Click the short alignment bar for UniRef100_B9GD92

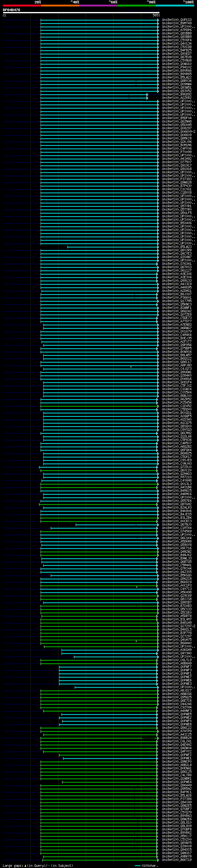click(x=94, y=95)
